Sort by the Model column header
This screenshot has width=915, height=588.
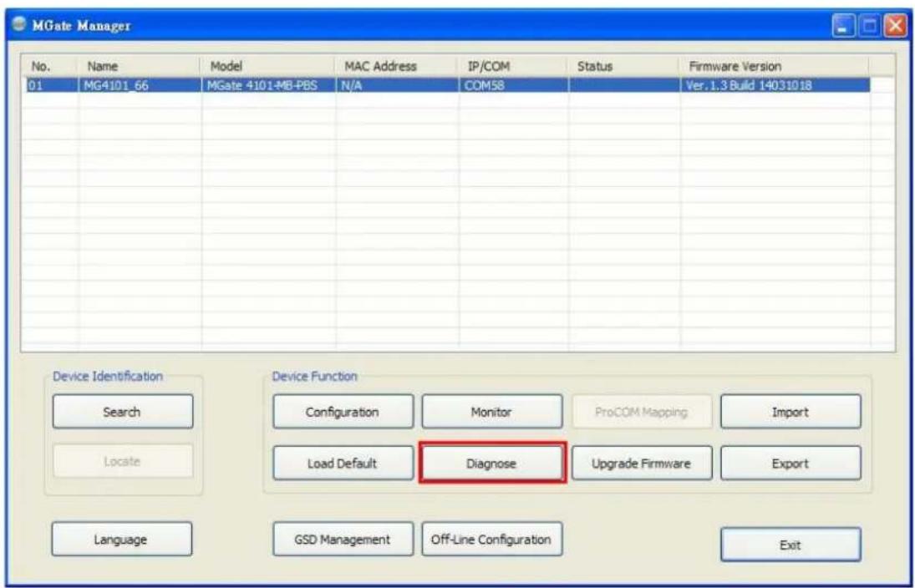pos(268,67)
